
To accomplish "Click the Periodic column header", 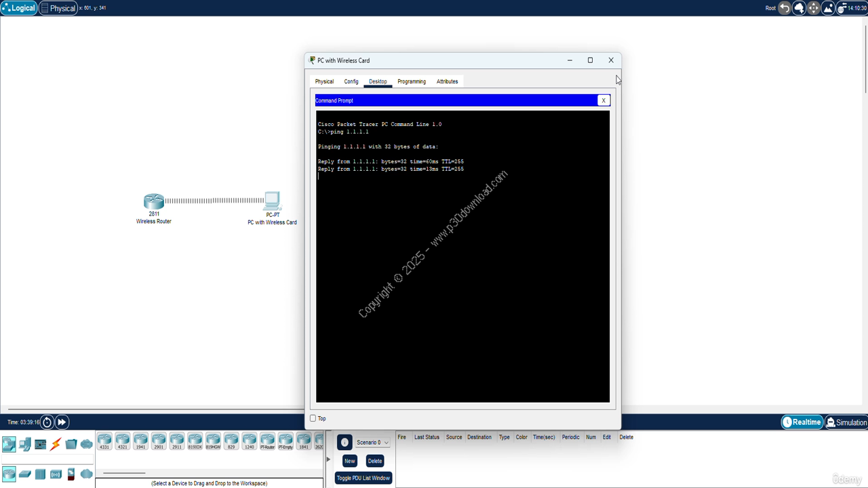I will tap(570, 437).
